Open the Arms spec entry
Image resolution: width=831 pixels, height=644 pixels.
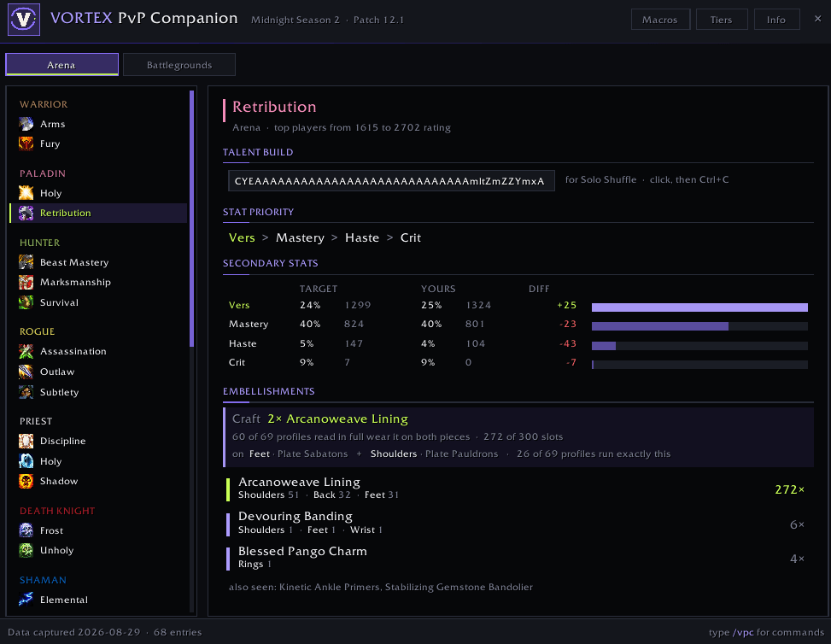[98, 124]
